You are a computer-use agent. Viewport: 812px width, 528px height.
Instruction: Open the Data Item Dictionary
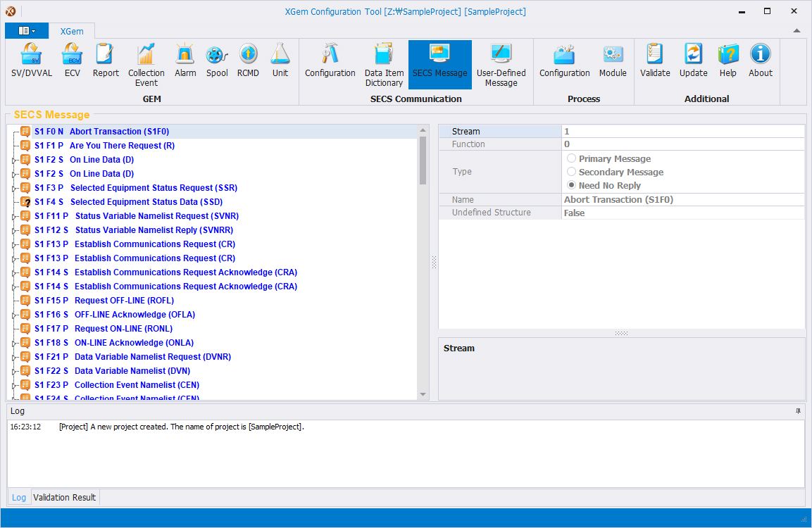point(384,65)
